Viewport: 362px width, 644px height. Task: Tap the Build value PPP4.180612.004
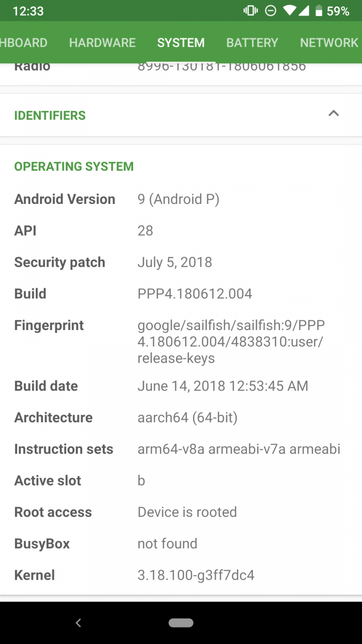click(195, 294)
